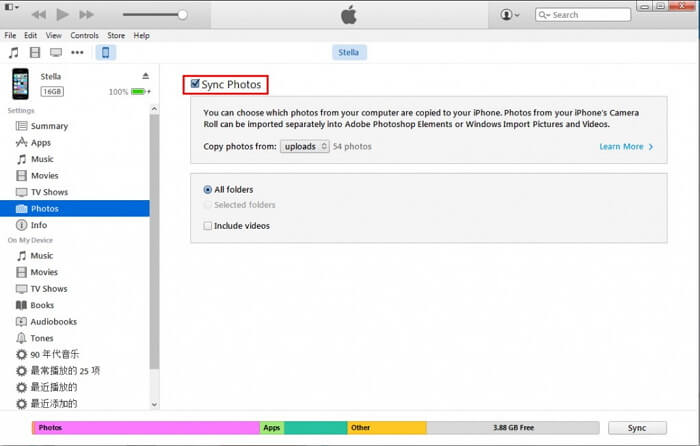Click the Other segment of storage bar
The height and width of the screenshot is (446, 700).
coord(387,428)
